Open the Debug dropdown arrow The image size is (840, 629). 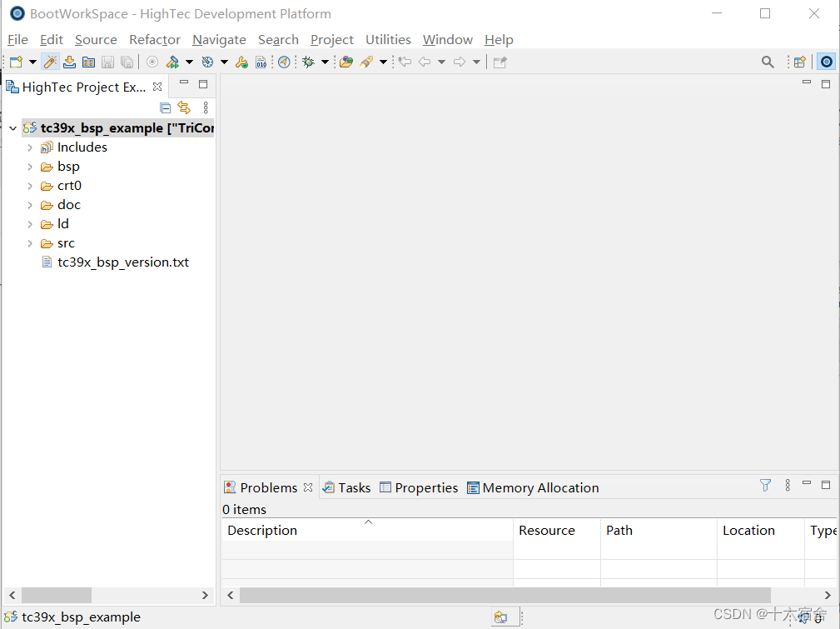pyautogui.click(x=325, y=62)
